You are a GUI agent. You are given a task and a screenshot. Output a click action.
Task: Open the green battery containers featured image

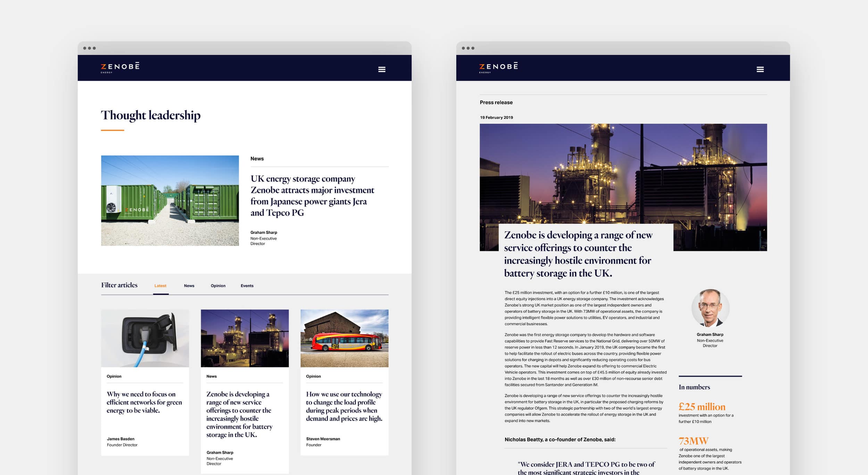(x=170, y=201)
